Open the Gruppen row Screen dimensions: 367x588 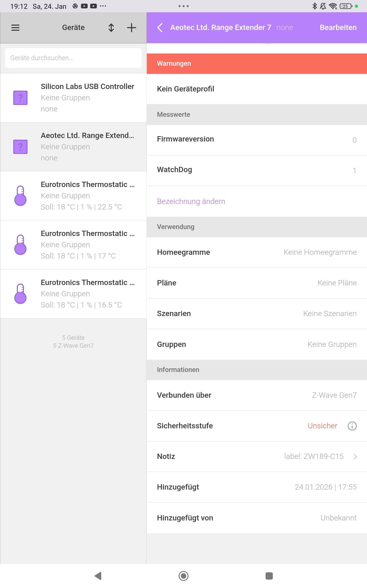256,344
